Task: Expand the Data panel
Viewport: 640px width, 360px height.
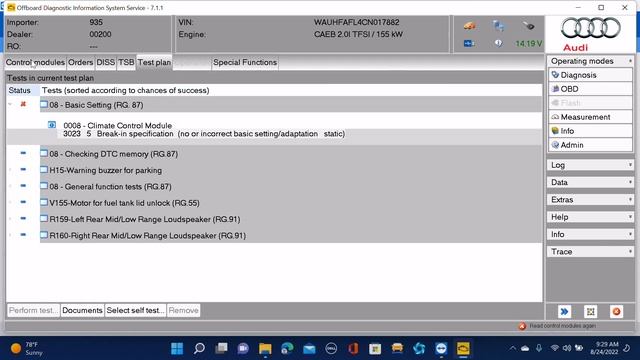Action: point(590,182)
